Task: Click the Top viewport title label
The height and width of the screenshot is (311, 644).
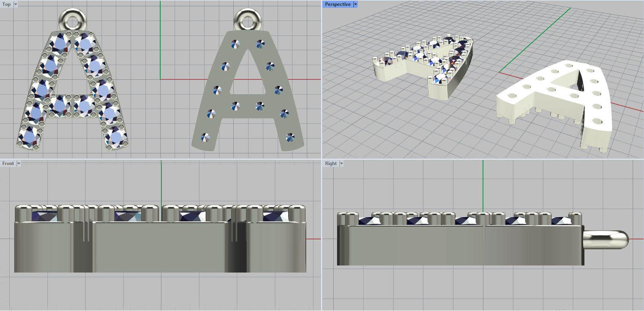Action: pos(6,4)
